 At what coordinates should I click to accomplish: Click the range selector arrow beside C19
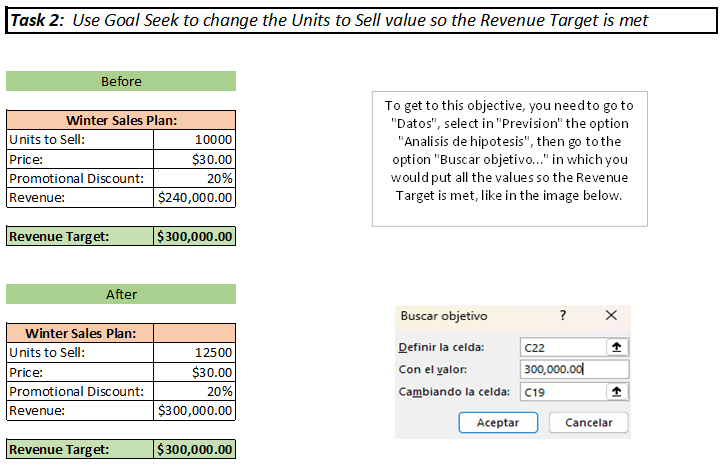click(x=616, y=392)
